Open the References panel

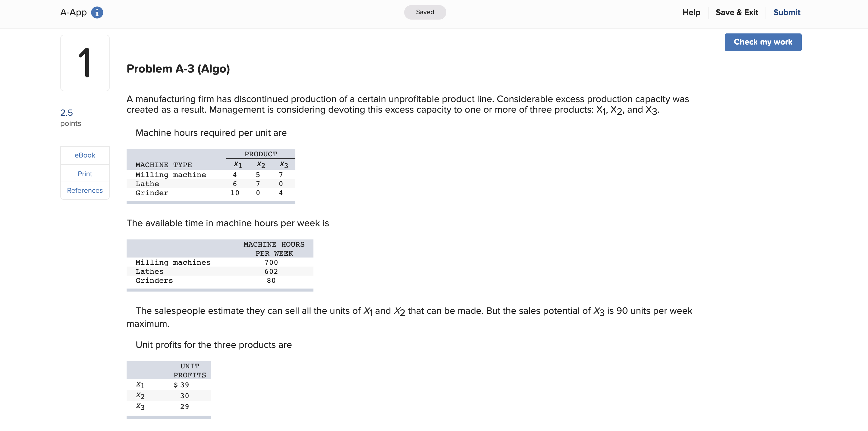[x=85, y=190]
